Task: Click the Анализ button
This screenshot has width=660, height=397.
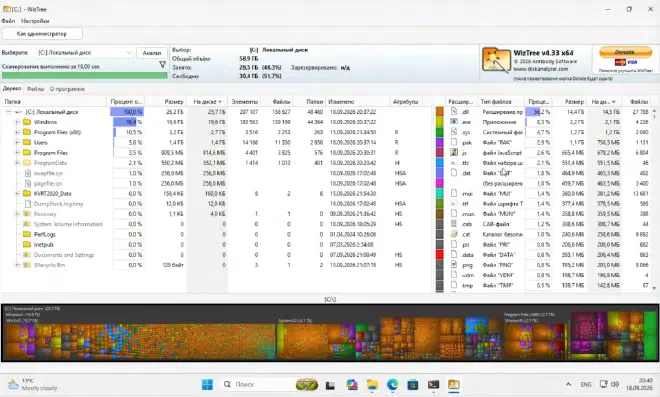Action: coord(152,53)
